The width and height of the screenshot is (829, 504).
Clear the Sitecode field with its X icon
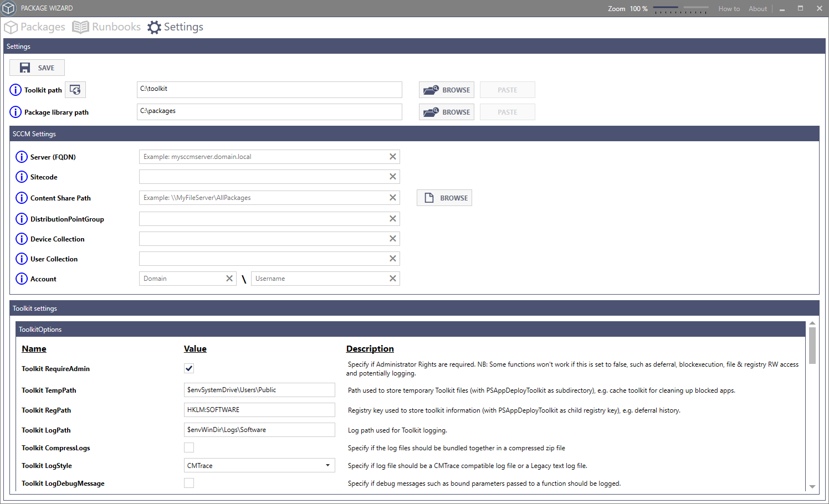click(x=392, y=176)
